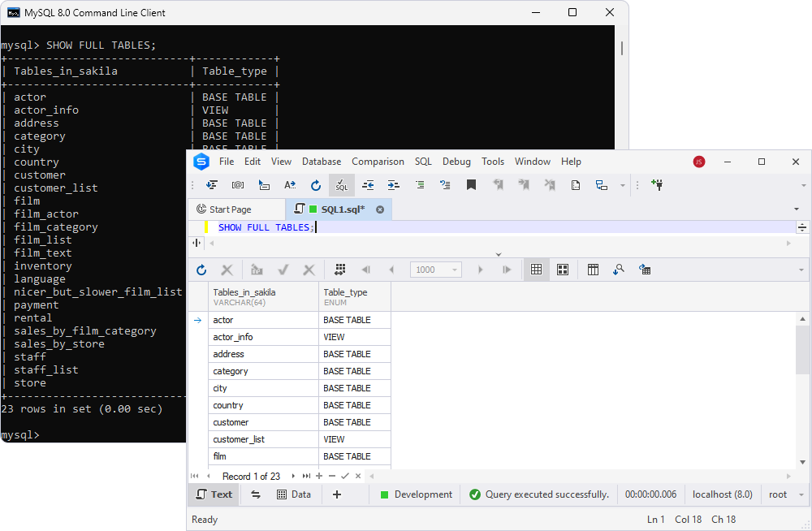Screen dimensions: 812x531
Task: Open the Help menu
Action: 571,162
